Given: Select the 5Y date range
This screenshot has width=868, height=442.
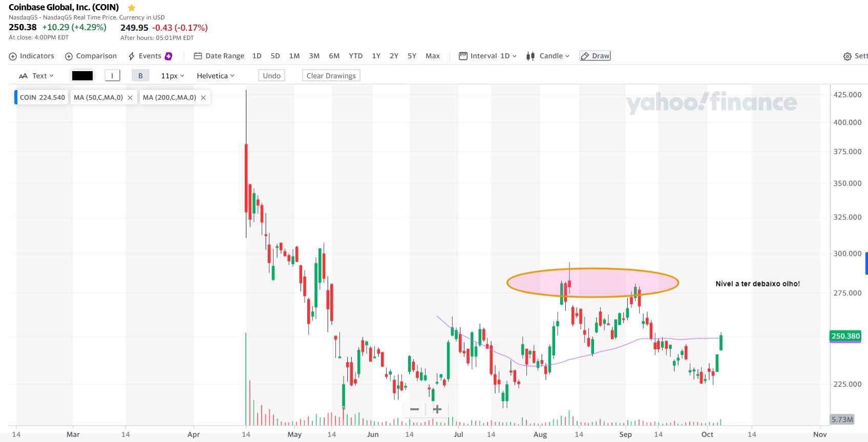Looking at the screenshot, I should point(412,56).
